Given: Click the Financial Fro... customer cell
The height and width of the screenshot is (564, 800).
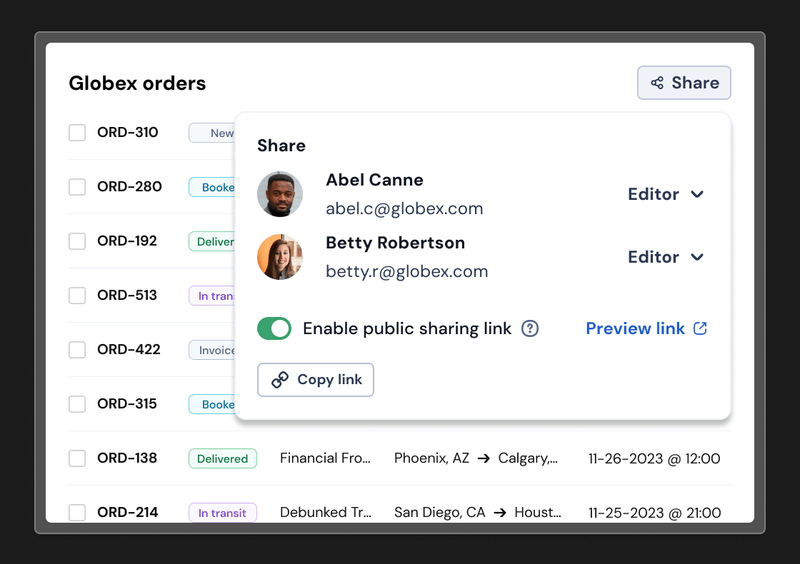Looking at the screenshot, I should coord(325,458).
